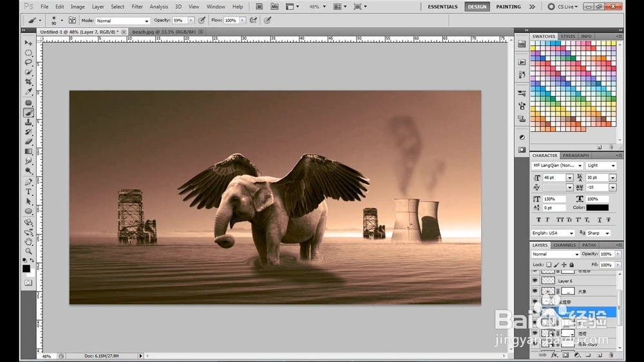The width and height of the screenshot is (644, 362).
Task: Enable airbrush mode next to Flow
Action: [x=253, y=20]
